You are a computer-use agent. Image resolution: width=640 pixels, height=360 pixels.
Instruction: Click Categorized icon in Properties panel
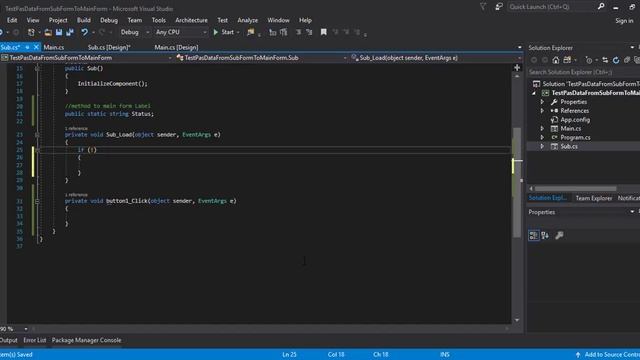tap(533, 236)
